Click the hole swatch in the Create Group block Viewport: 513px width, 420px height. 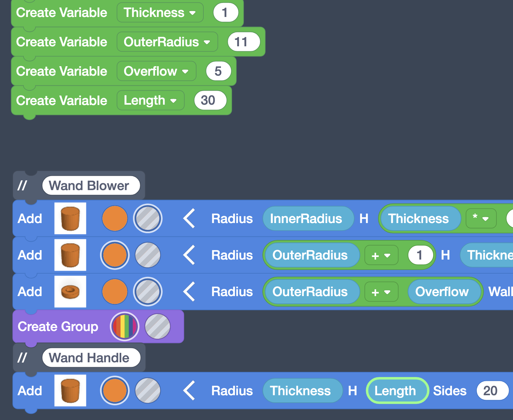(157, 326)
